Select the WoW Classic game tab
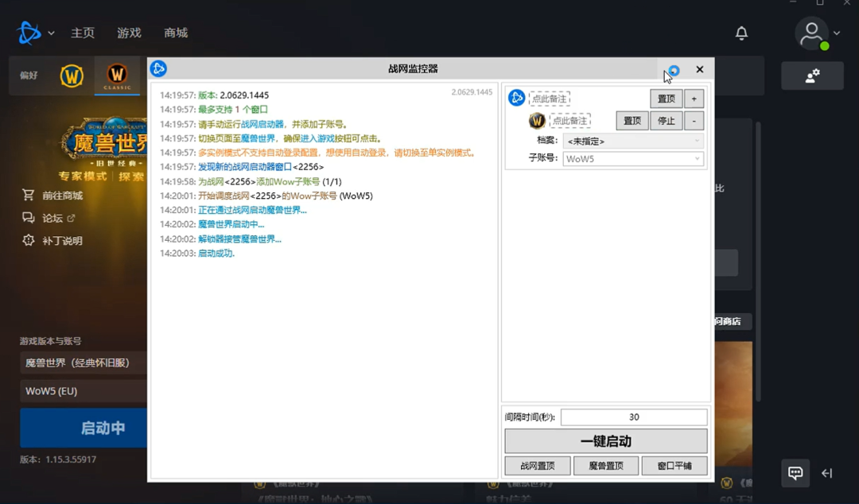 click(x=117, y=76)
